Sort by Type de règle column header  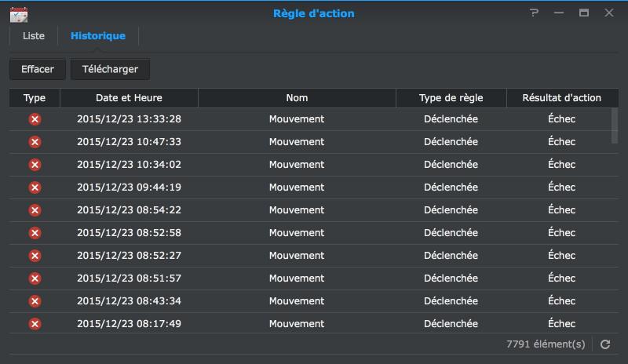[451, 98]
